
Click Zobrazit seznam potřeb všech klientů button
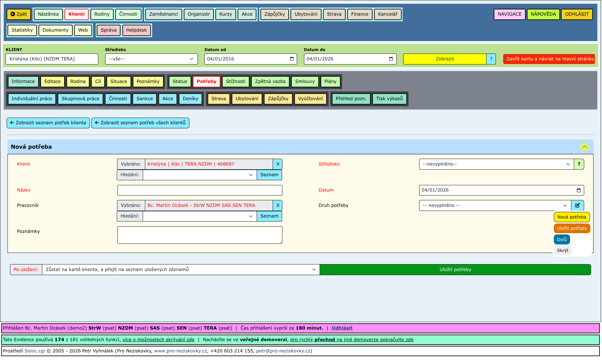[x=140, y=123]
